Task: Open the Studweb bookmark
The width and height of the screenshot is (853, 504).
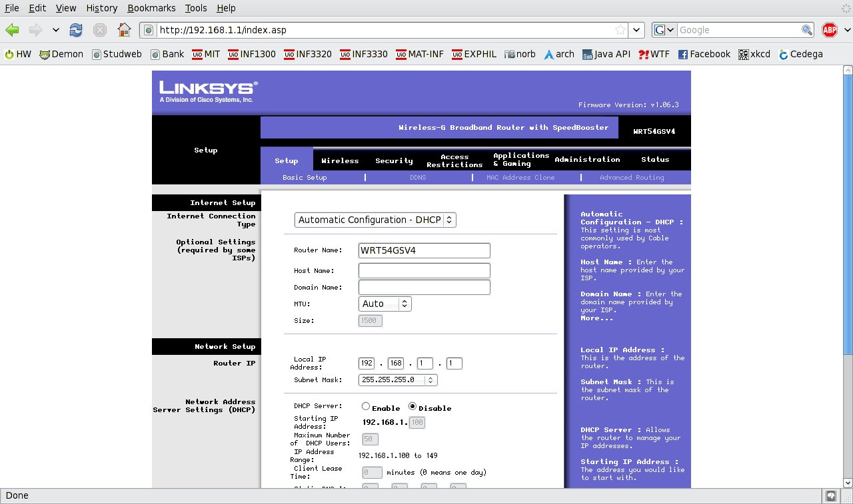Action: tap(117, 54)
